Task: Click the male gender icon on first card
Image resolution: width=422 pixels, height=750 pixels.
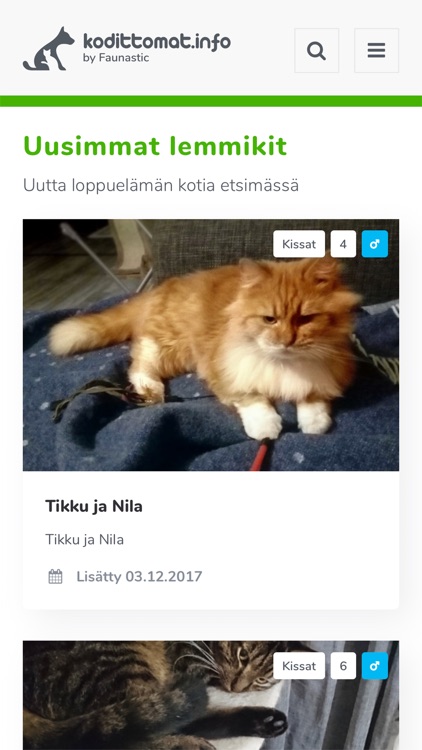Action: tap(375, 244)
